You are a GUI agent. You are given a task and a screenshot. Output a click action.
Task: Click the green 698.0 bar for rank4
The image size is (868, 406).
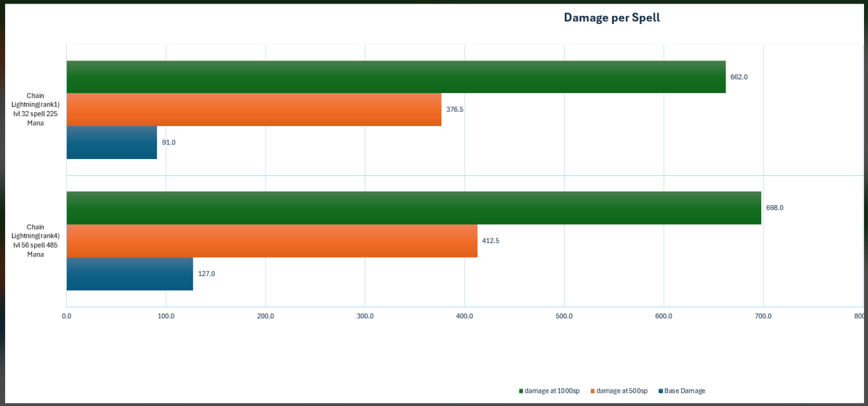pyautogui.click(x=414, y=208)
